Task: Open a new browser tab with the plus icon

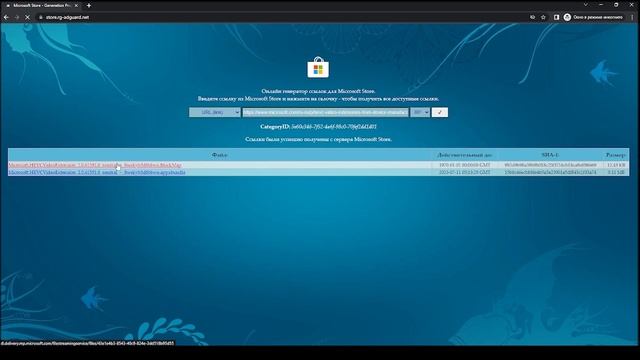Action: click(x=89, y=6)
